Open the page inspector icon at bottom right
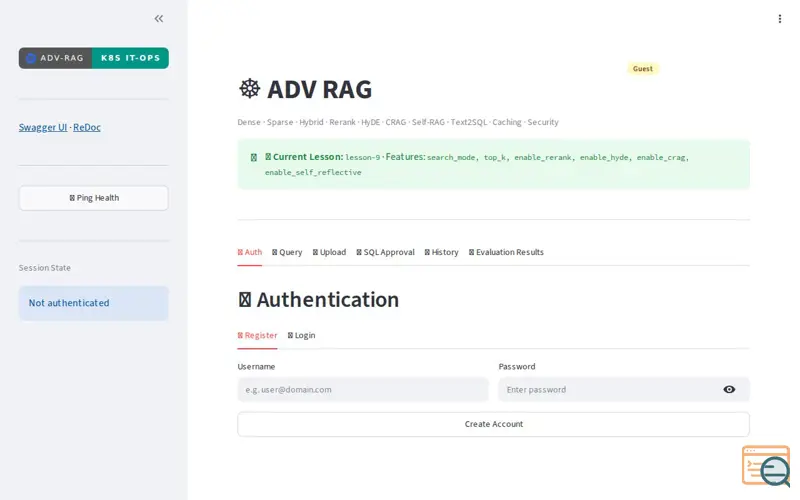The height and width of the screenshot is (500, 800). coord(766,466)
